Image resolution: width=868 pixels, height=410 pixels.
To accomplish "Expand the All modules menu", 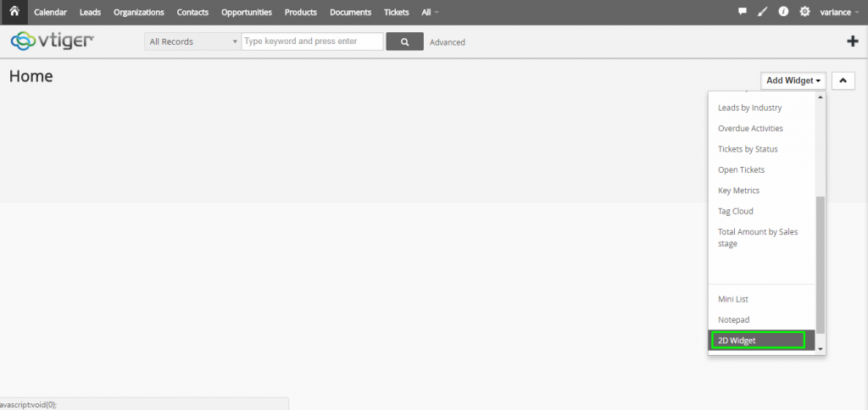I will coord(430,12).
